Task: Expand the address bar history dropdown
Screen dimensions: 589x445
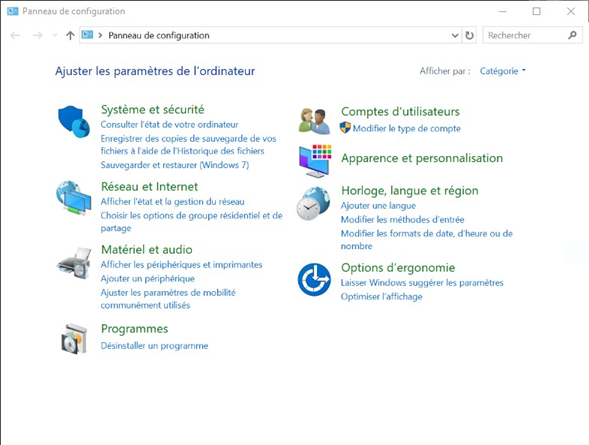Action: (455, 35)
